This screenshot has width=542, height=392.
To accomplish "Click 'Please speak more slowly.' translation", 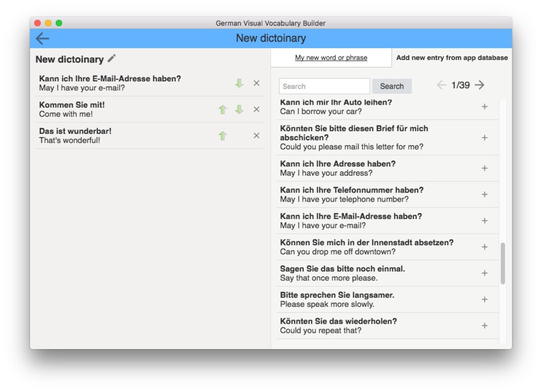I will 327,304.
